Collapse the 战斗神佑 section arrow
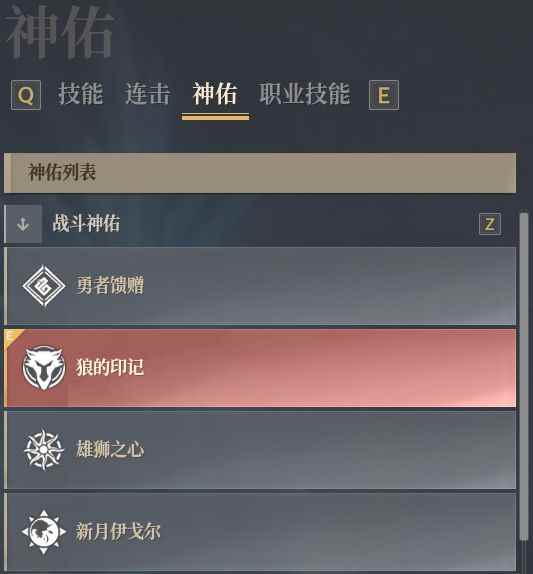The height and width of the screenshot is (574, 533). [23, 224]
